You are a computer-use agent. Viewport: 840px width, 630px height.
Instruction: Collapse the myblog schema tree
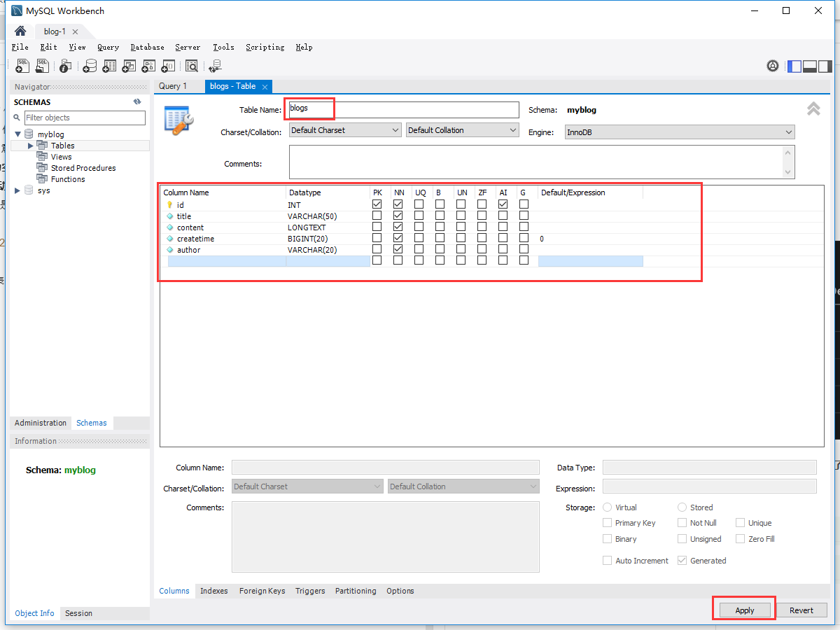click(x=18, y=134)
